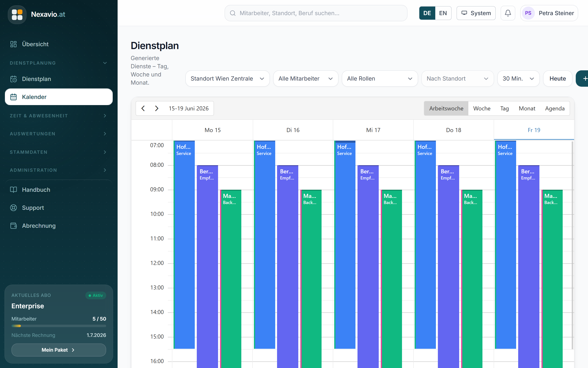Open Thursday's blue Hof... Service shift
The image size is (588, 368).
pyautogui.click(x=425, y=245)
